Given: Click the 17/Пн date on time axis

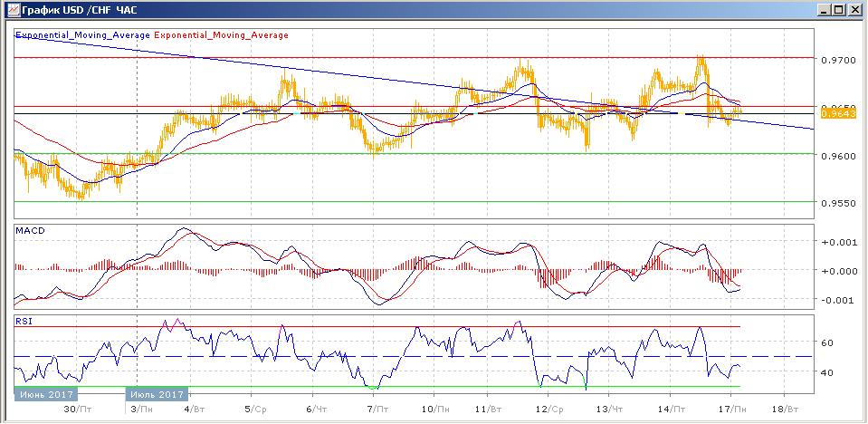Looking at the screenshot, I should 739,410.
